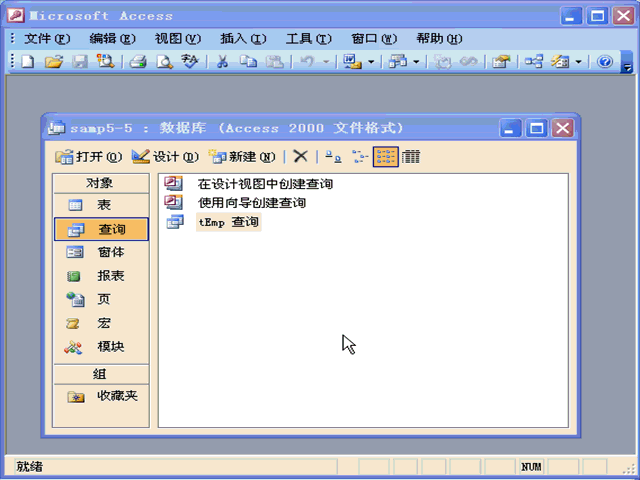Viewport: 640px width, 480px height.
Task: Select 报表 in the objects pane
Action: pyautogui.click(x=101, y=276)
